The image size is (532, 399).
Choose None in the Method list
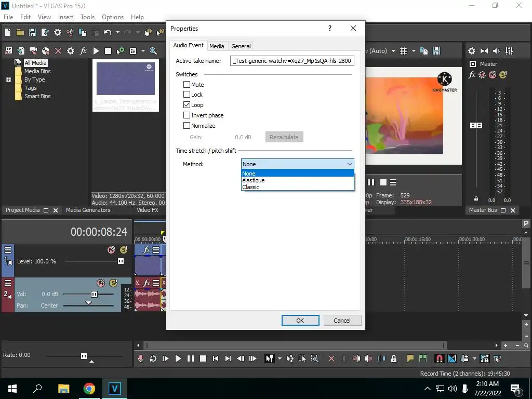[298, 174]
